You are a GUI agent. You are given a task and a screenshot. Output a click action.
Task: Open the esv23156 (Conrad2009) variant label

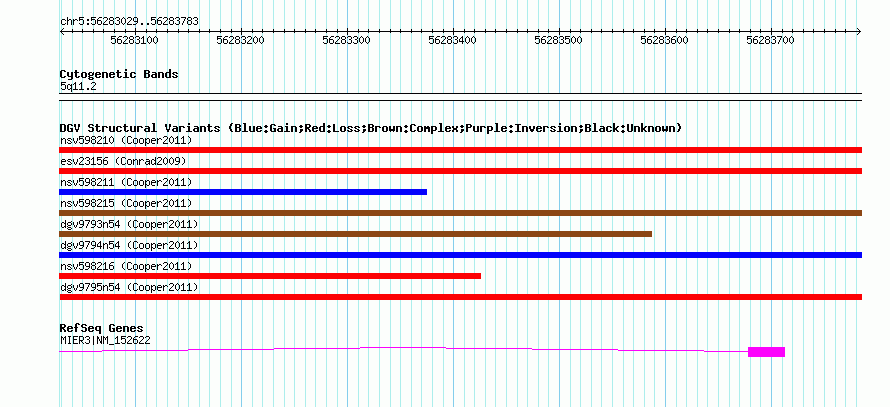(123, 161)
